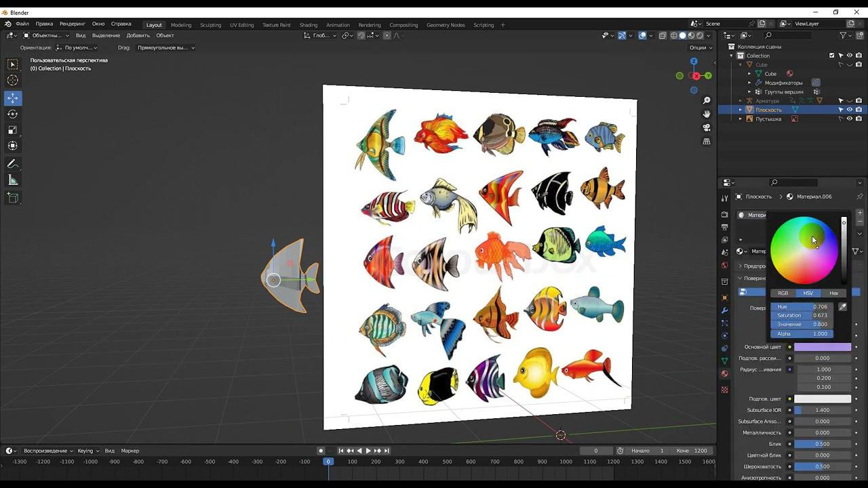Expand the Арматура tree item
The width and height of the screenshot is (868, 488).
[741, 101]
